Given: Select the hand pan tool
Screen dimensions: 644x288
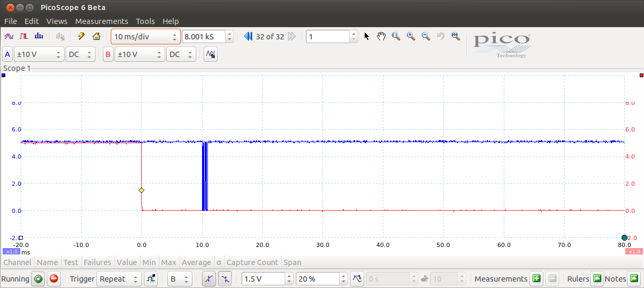Looking at the screenshot, I should (381, 36).
